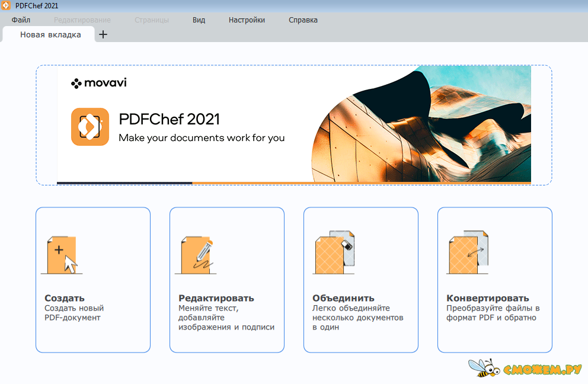The height and width of the screenshot is (384, 588).
Task: Click the Объединить merge documents icon
Action: 334,252
